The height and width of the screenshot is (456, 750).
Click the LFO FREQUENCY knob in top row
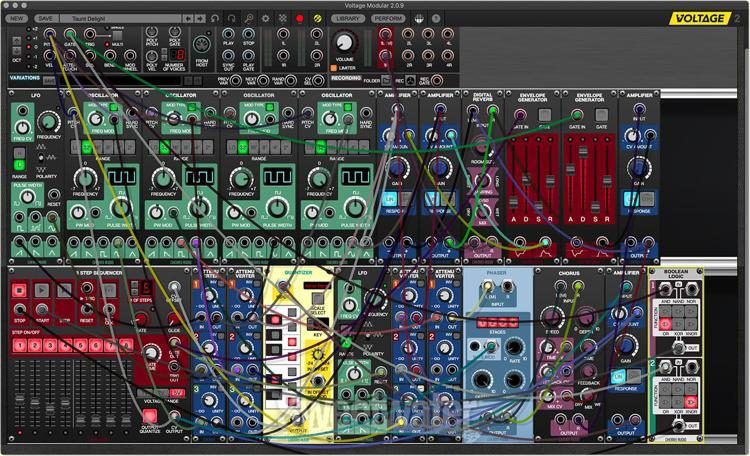tap(48, 121)
